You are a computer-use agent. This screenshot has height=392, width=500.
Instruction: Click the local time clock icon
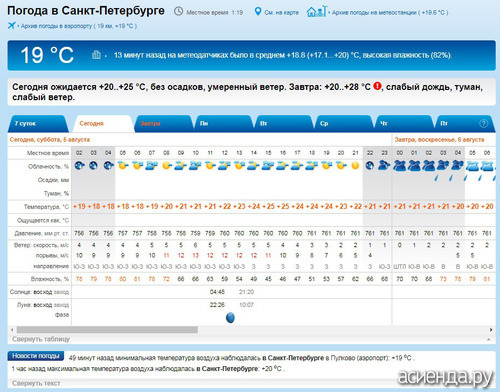click(x=179, y=12)
